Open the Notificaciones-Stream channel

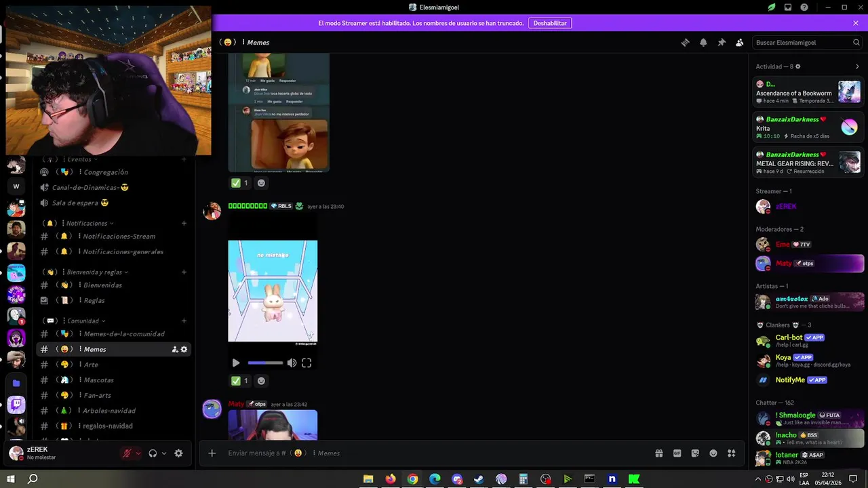tap(113, 236)
